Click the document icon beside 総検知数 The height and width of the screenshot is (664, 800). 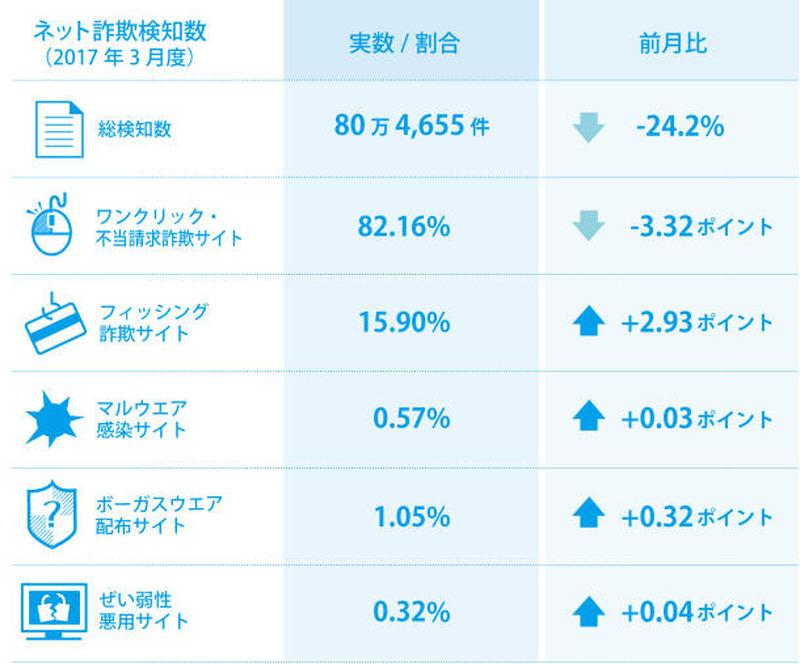tap(59, 127)
